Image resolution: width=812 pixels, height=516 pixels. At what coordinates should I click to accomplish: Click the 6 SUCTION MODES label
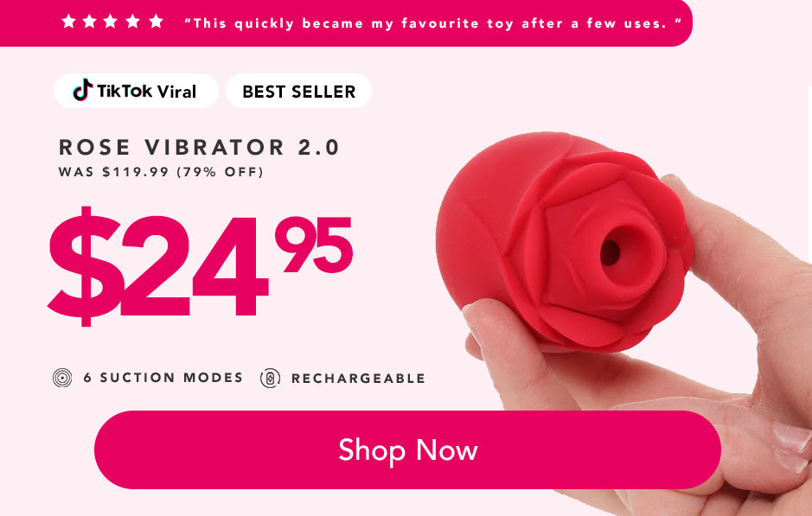163,378
